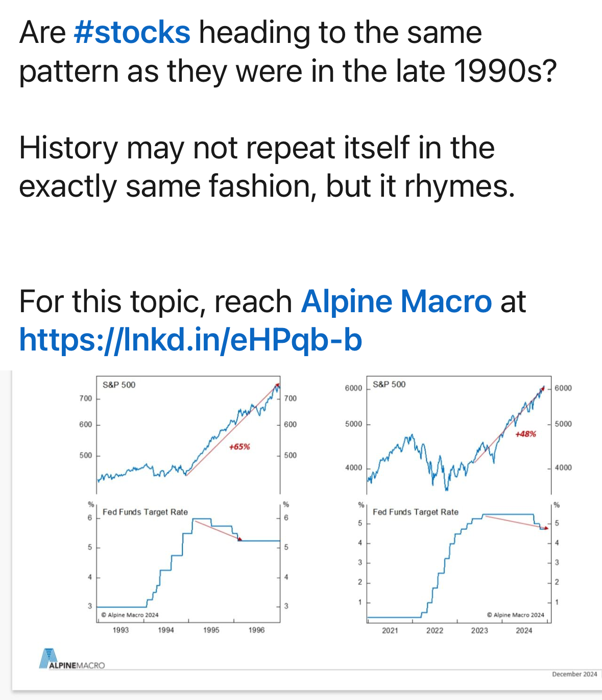Click the right Fed Funds Target Rate label
The width and height of the screenshot is (602, 700).
coord(416,512)
